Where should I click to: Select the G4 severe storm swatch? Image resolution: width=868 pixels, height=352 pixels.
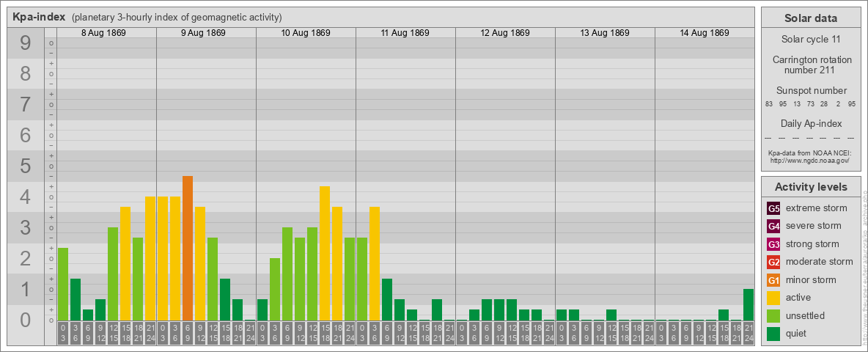[x=773, y=227]
